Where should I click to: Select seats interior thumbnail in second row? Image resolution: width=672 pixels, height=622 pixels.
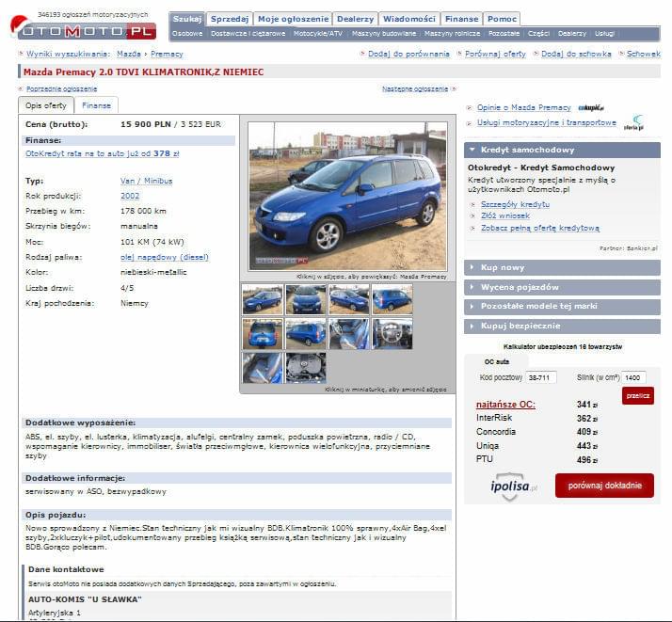(x=349, y=334)
